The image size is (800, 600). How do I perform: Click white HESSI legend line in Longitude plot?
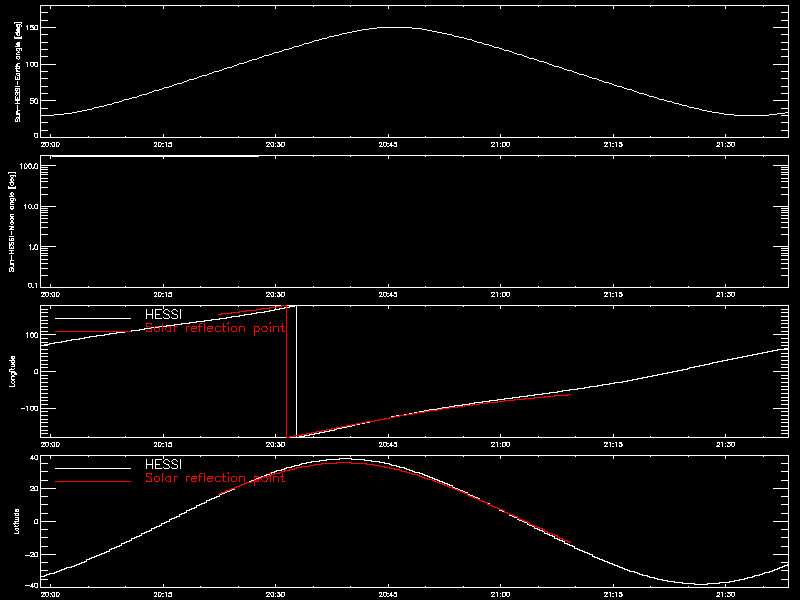click(x=93, y=318)
